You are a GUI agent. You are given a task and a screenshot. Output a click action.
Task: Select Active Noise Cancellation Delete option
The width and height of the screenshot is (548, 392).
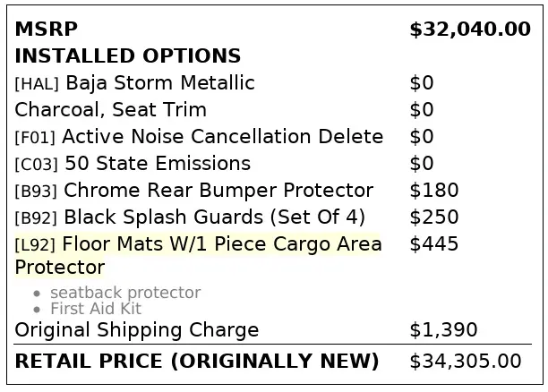coord(223,136)
